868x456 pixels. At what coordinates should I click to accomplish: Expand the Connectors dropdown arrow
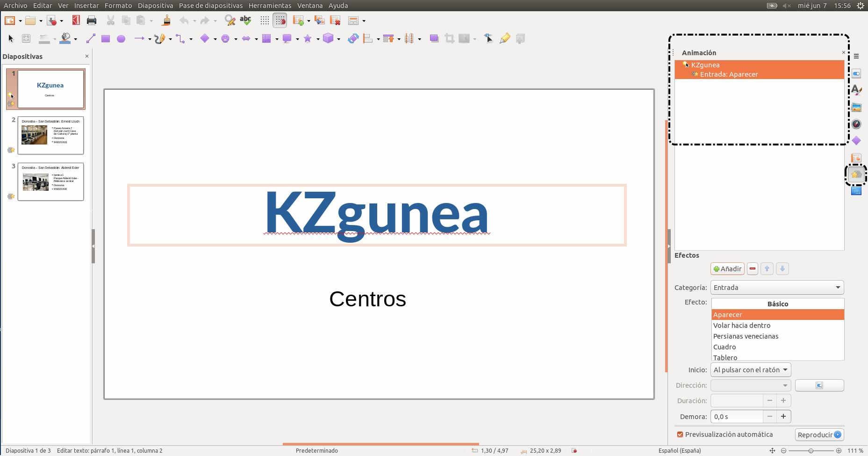(x=191, y=39)
